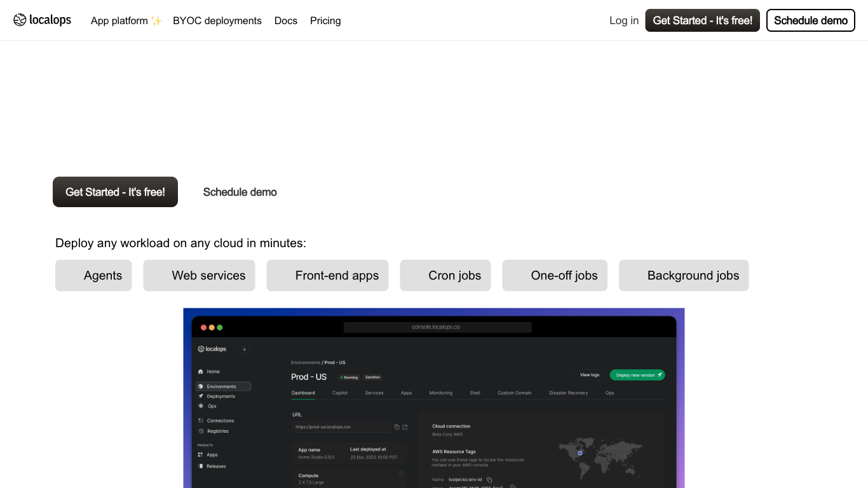
Task: Click the Environments cube icon in the console sidebar
Action: coord(201,386)
